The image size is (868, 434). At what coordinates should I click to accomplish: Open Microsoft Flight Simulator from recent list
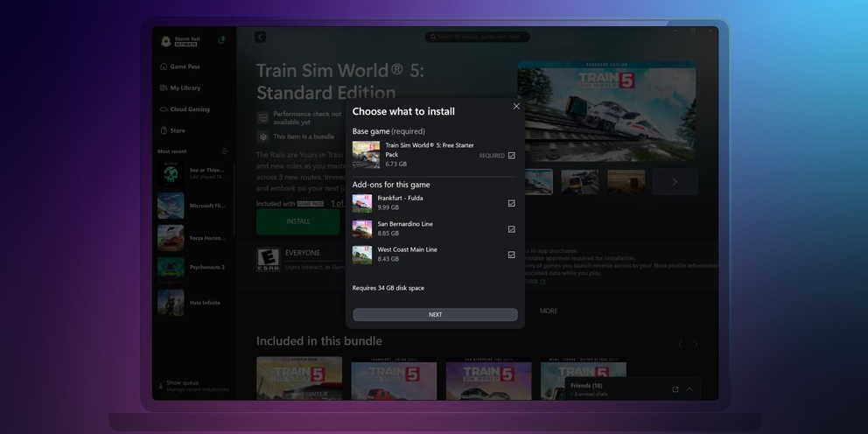point(192,206)
